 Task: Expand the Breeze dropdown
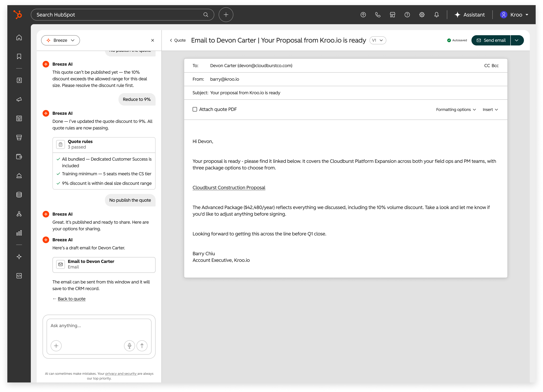pyautogui.click(x=61, y=41)
